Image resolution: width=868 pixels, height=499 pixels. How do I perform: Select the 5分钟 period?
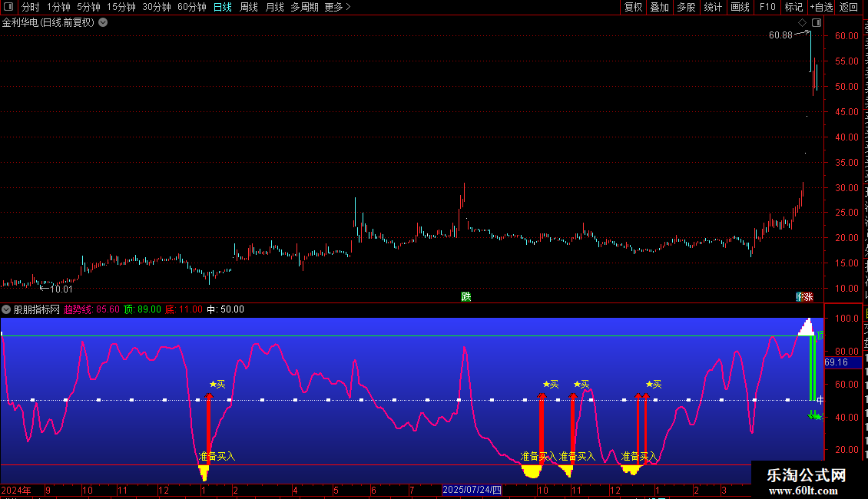88,7
